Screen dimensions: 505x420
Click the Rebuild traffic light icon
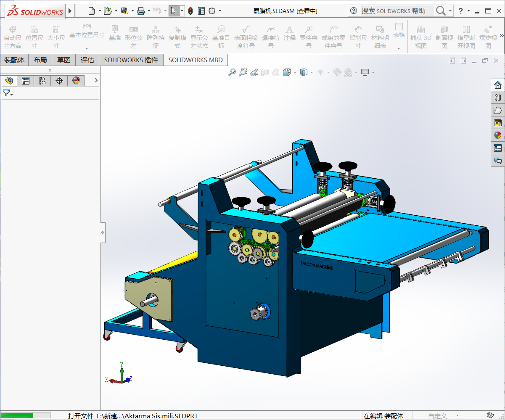[x=190, y=11]
